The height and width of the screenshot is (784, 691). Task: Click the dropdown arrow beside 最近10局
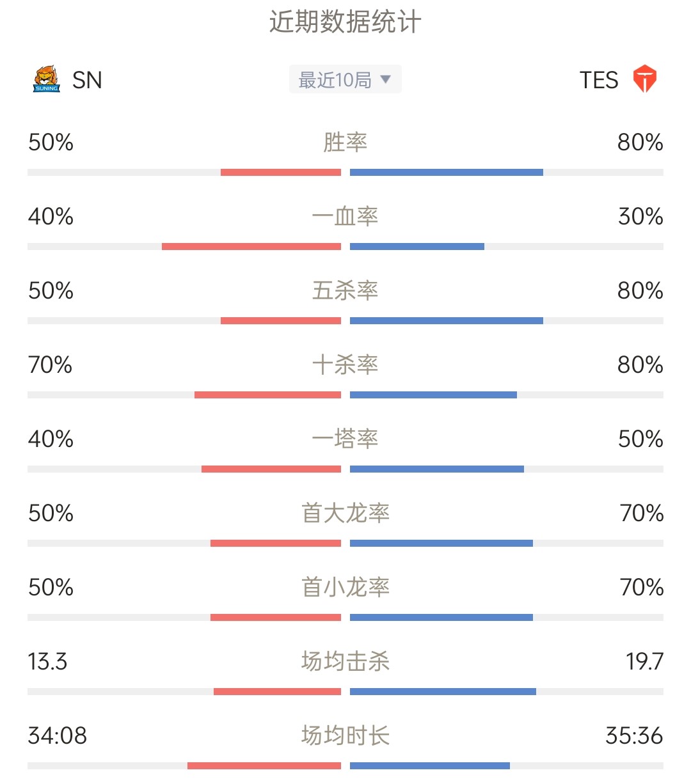[x=385, y=79]
